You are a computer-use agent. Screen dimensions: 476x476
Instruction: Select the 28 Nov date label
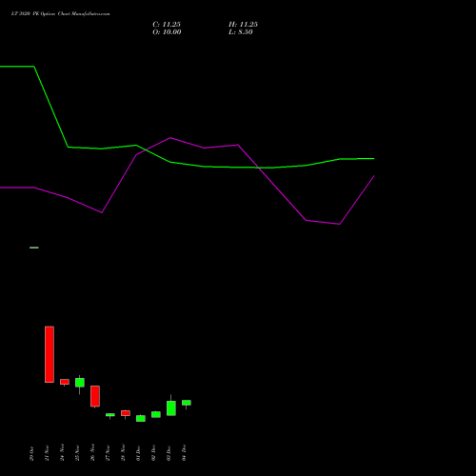pyautogui.click(x=123, y=452)
